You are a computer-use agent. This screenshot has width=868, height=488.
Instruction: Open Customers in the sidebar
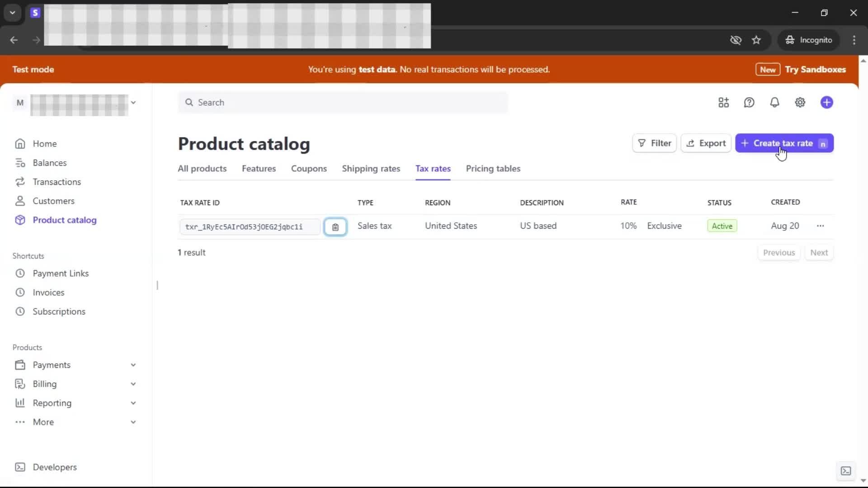(53, 201)
